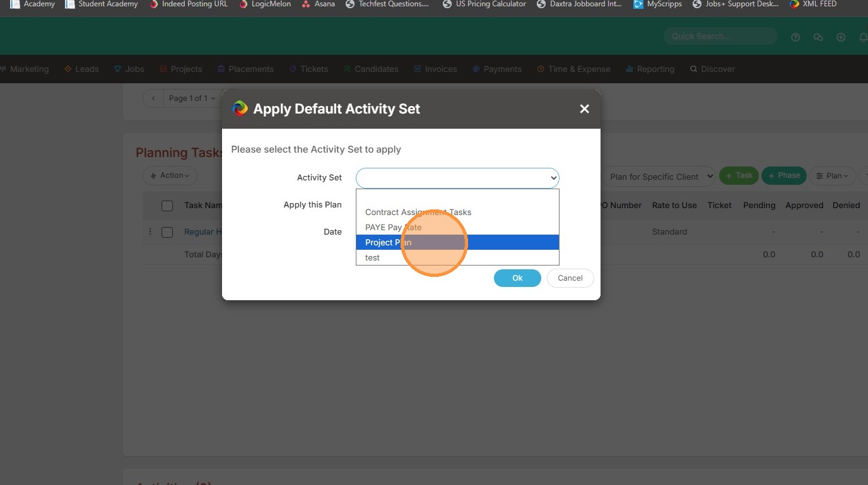Open the Daxtra Jobboard bookmark
Image resolution: width=868 pixels, height=485 pixels.
tap(579, 4)
